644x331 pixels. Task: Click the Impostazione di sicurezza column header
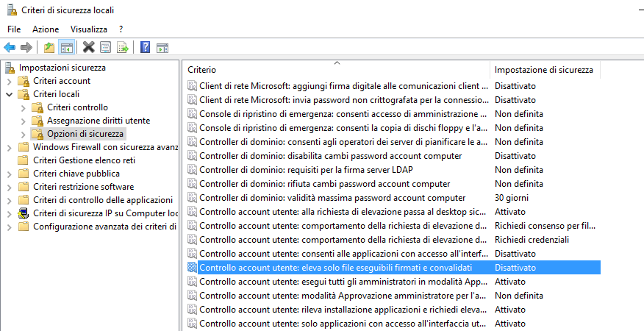tap(544, 69)
